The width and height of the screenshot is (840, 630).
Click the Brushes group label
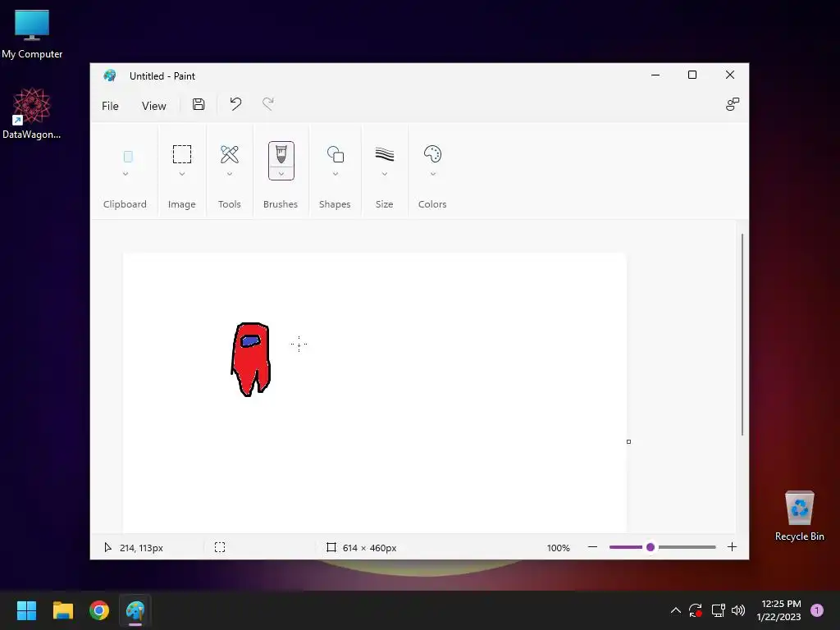(x=281, y=204)
